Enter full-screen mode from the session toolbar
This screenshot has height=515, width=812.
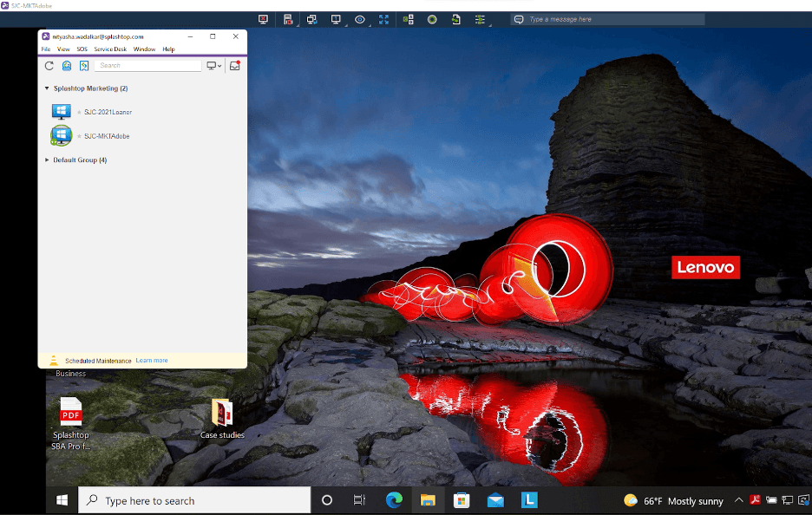(x=383, y=19)
